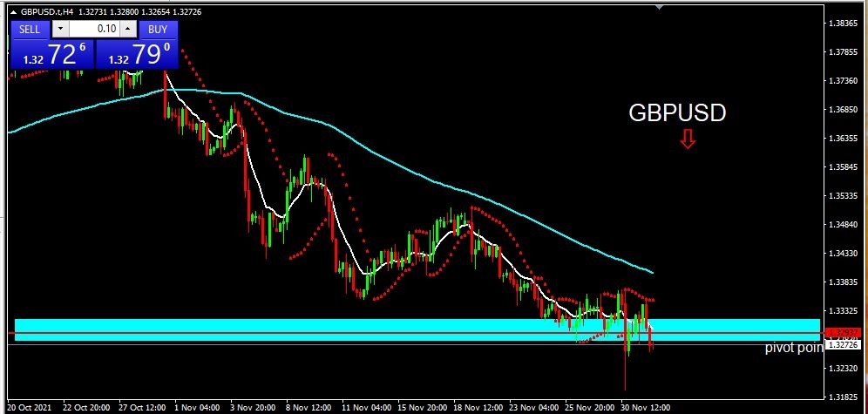The image size is (868, 414).
Task: Click the 20 Oct 2021 time axis label
Action: tap(31, 407)
